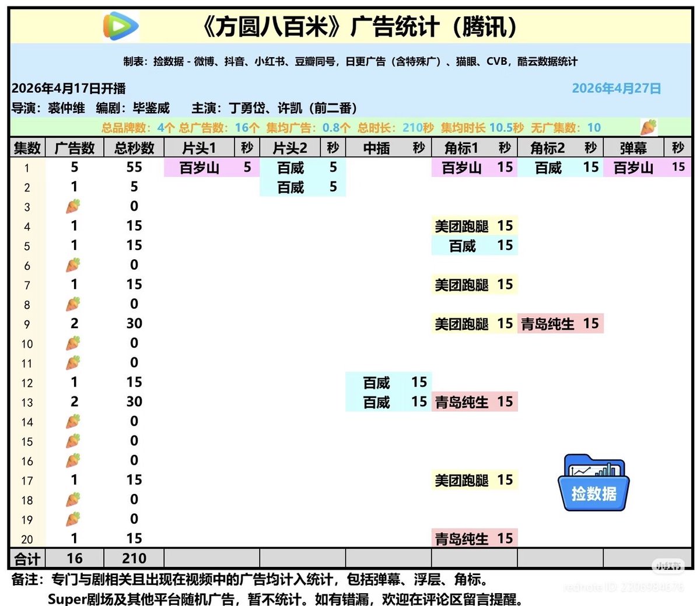
Task: Click the 总秒数 column header
Action: coord(134,148)
